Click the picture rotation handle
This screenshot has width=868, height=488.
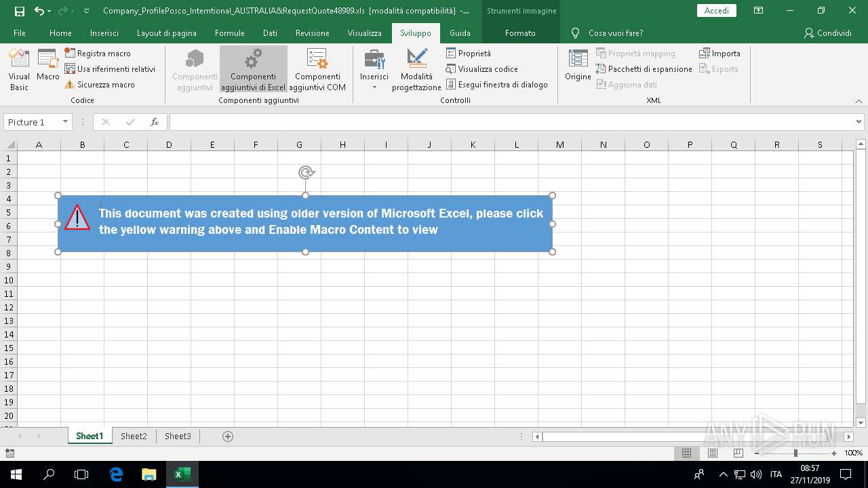(x=306, y=173)
